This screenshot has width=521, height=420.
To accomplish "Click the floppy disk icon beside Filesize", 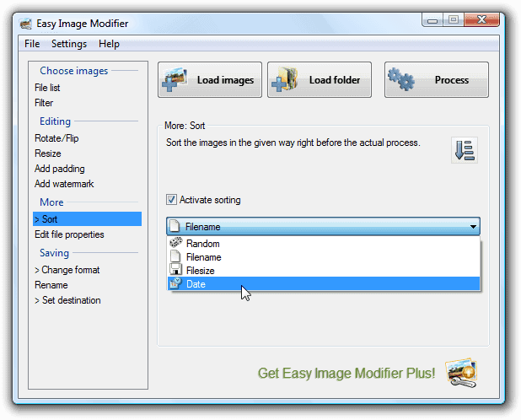I will (x=175, y=270).
